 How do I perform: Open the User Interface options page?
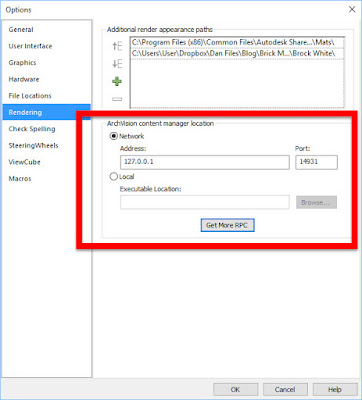point(46,46)
